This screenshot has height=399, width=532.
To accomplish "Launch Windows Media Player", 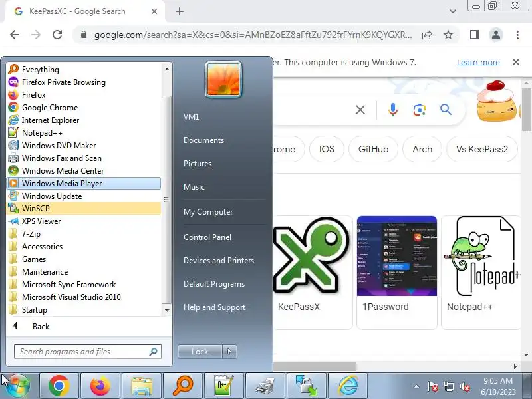I will (x=84, y=184).
